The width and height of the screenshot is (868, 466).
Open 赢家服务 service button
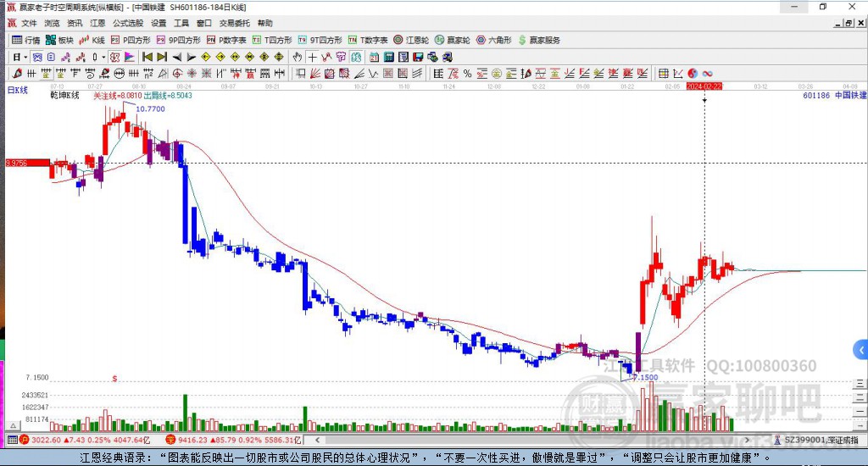[x=539, y=40]
